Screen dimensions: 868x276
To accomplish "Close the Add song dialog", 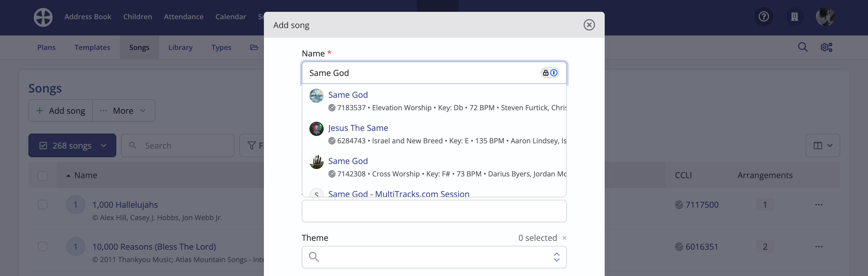I will (589, 25).
